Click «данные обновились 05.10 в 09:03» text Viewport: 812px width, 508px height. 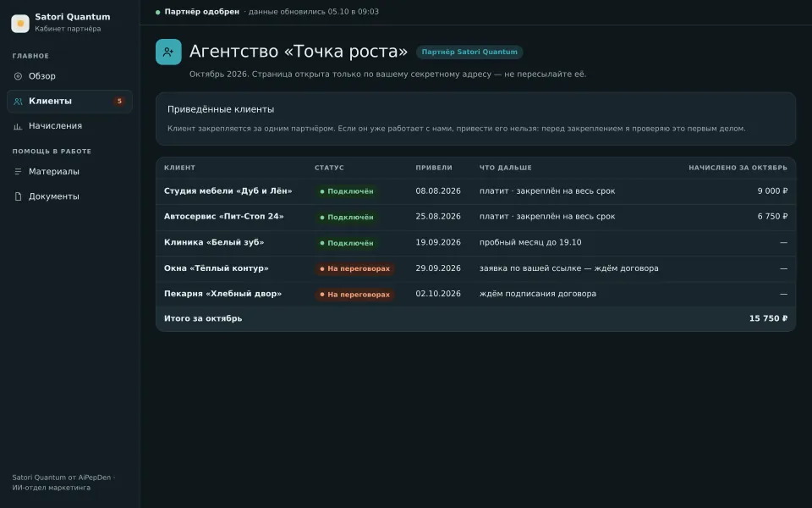[x=314, y=11]
